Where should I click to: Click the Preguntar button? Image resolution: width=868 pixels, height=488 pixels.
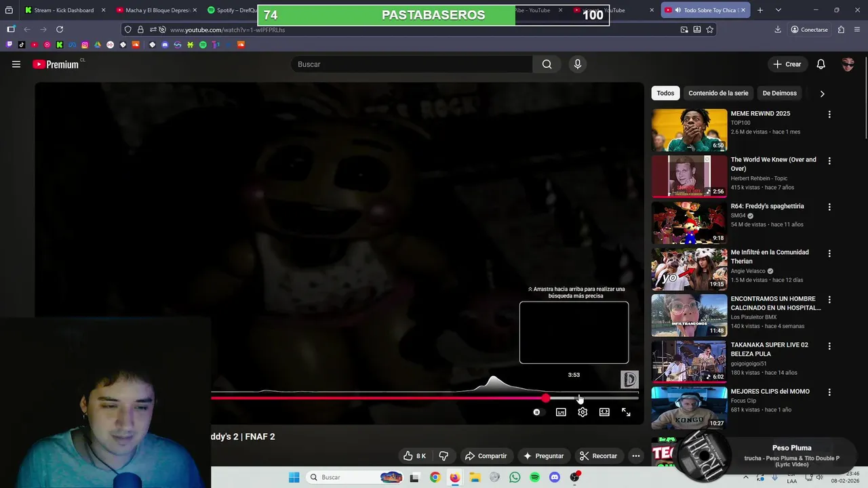[x=543, y=456]
